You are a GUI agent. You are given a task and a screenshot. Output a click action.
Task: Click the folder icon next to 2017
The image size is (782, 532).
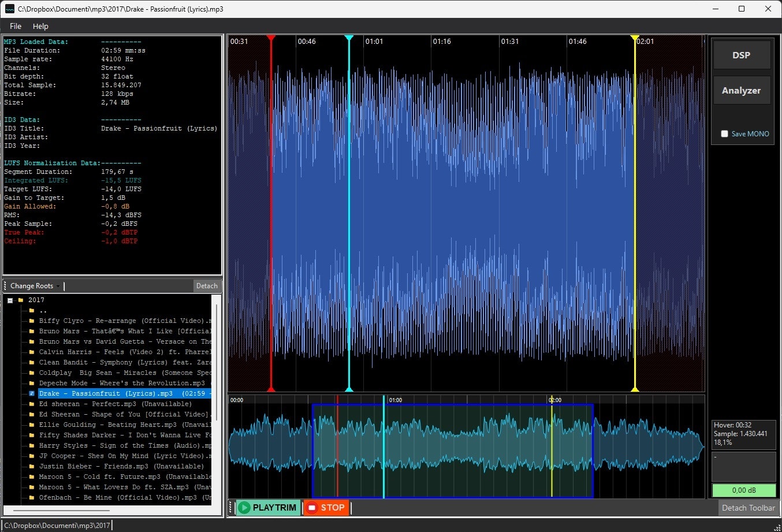coord(21,300)
